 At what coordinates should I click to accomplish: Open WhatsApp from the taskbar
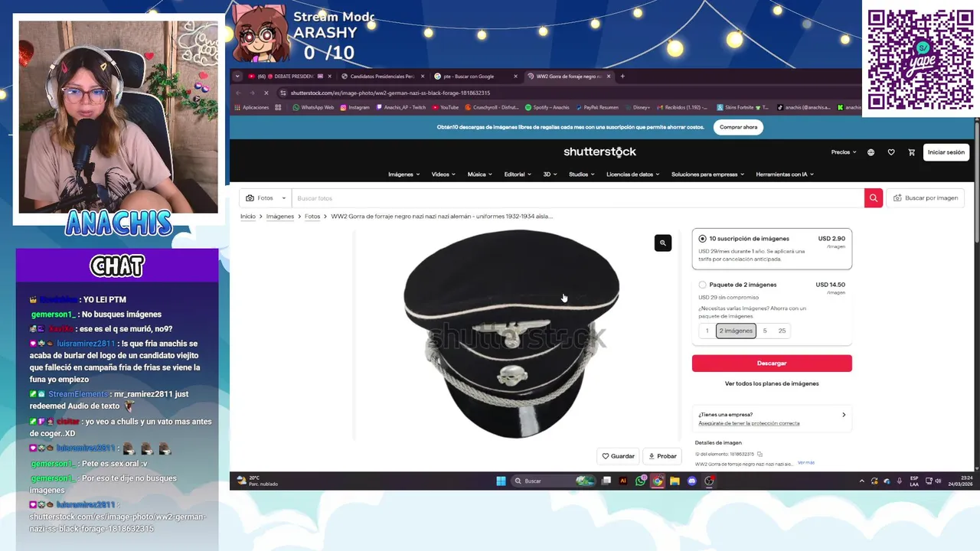[640, 481]
